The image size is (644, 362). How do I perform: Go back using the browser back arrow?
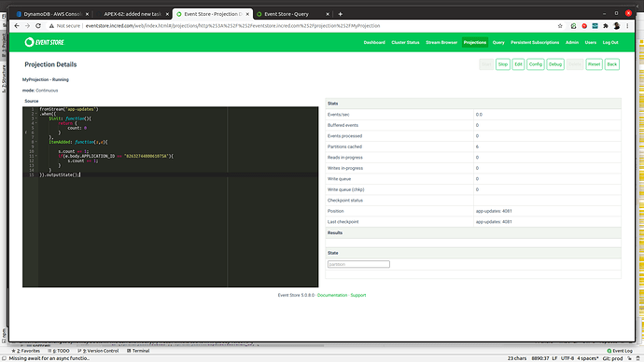pyautogui.click(x=17, y=26)
